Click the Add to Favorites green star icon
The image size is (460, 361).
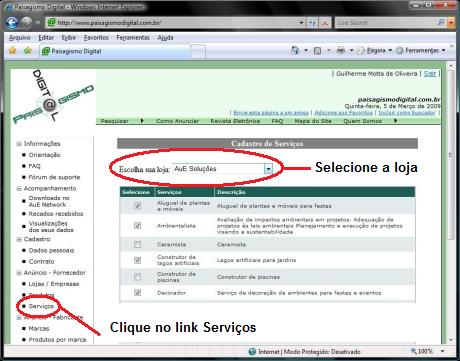pyautogui.click(x=28, y=51)
